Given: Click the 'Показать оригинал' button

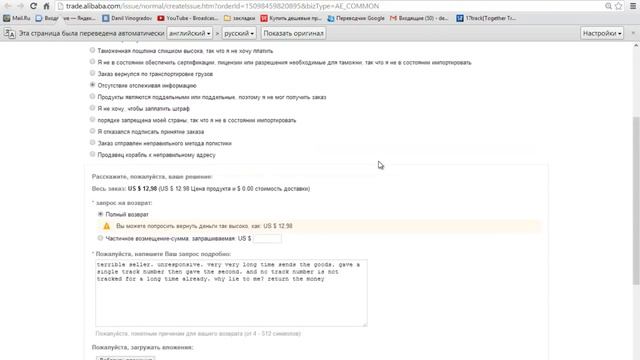Looking at the screenshot, I should coord(293,33).
